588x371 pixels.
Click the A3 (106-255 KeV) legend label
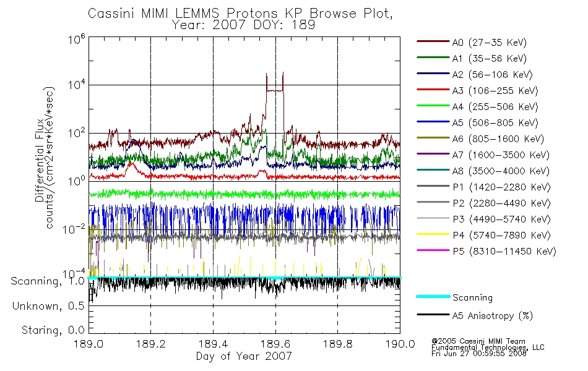[495, 91]
